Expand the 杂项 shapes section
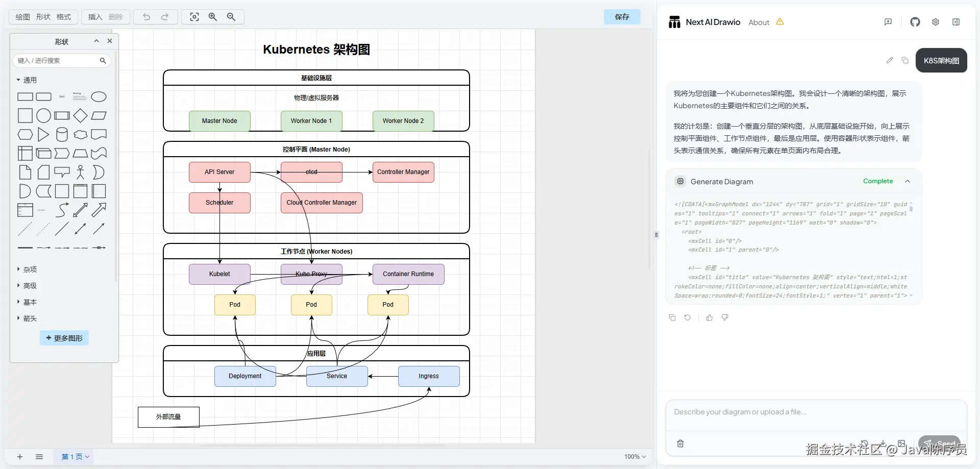This screenshot has height=469, width=980. pyautogui.click(x=27, y=269)
